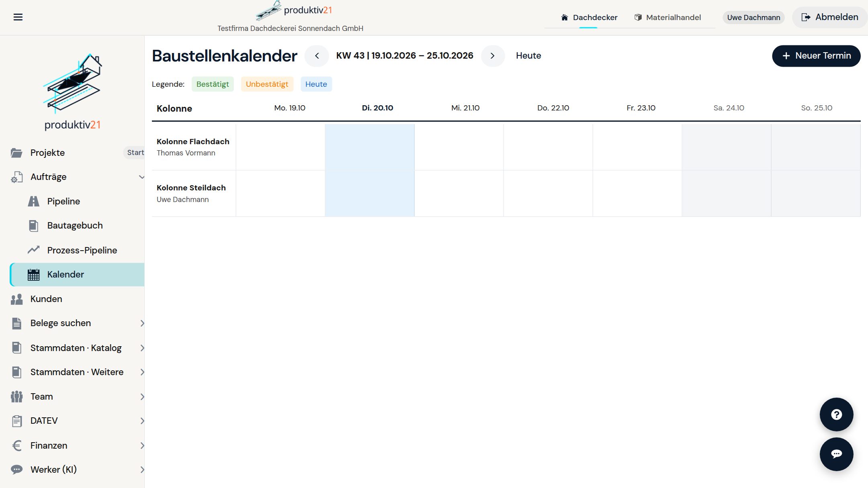Select Kolonne Steildach cell for Mi. 21.10
The height and width of the screenshot is (488, 868).
pos(459,194)
